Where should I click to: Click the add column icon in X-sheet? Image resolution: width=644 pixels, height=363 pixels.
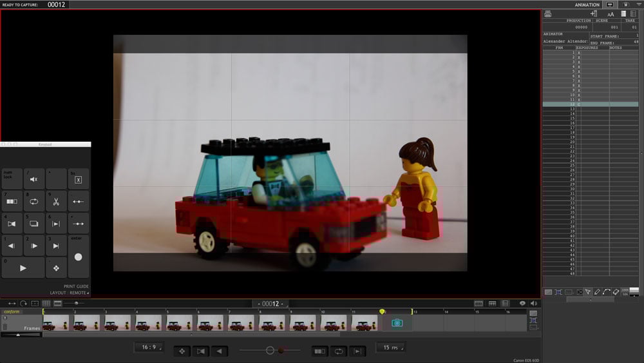click(x=593, y=14)
